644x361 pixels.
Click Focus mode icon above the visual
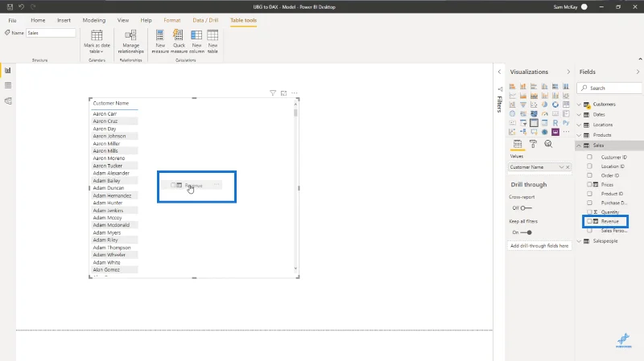pos(284,93)
